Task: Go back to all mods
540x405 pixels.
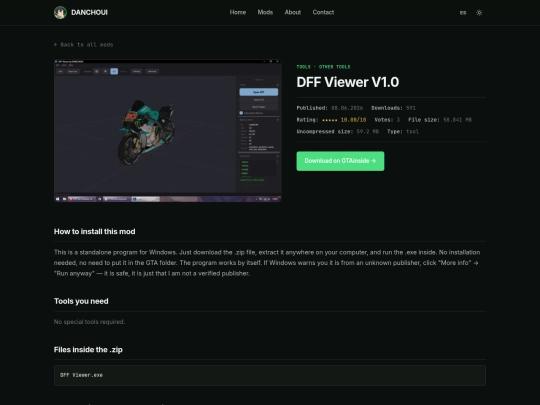Action: click(x=83, y=44)
